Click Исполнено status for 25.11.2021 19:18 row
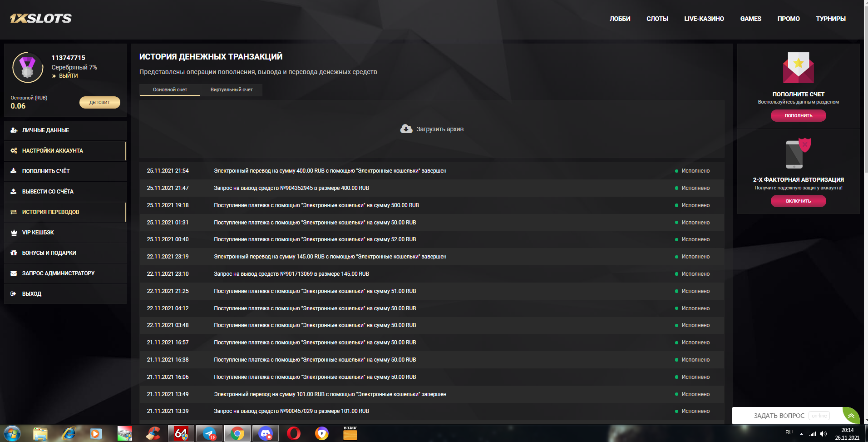Screen dimensions: 868x442 click(695, 205)
